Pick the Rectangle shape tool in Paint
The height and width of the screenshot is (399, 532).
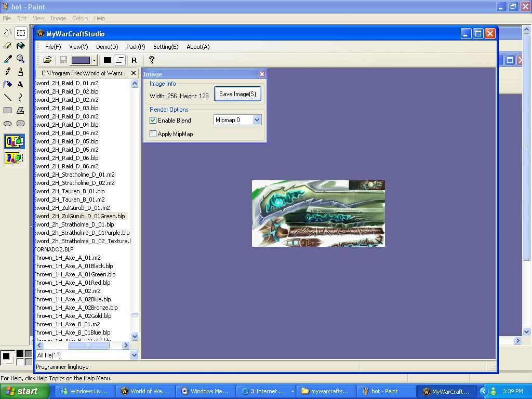(7, 111)
